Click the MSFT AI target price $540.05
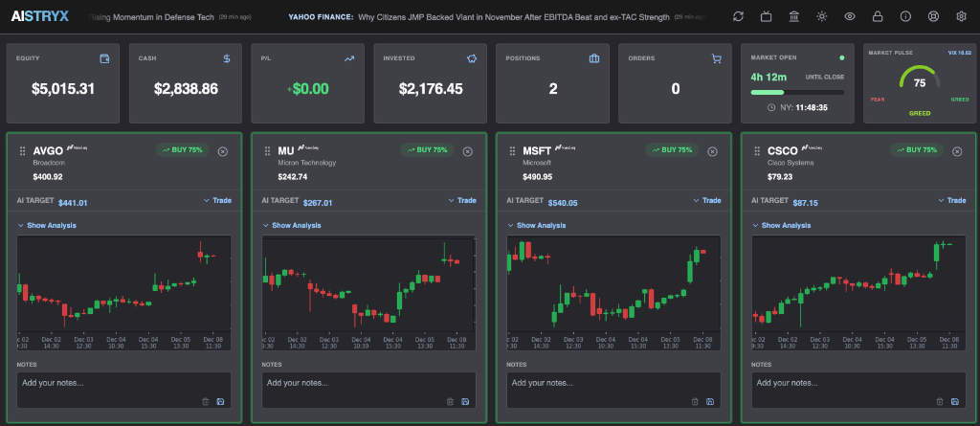The image size is (980, 426). click(x=563, y=203)
